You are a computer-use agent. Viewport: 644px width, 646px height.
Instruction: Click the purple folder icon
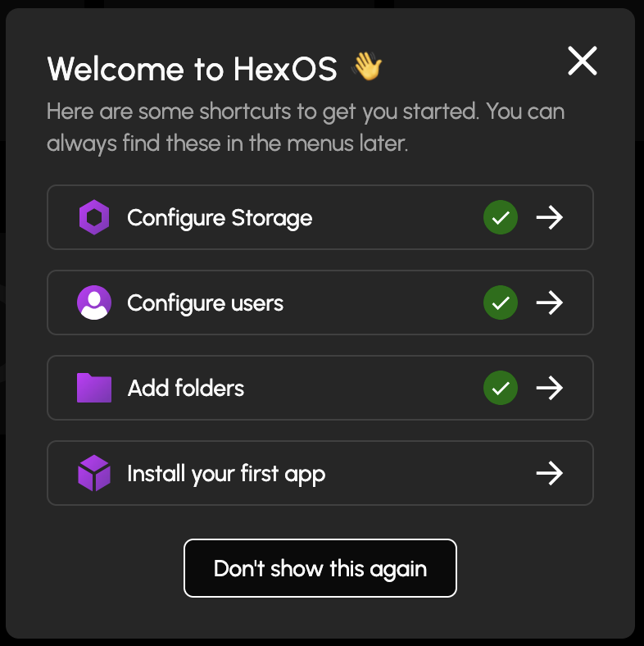[x=94, y=388]
